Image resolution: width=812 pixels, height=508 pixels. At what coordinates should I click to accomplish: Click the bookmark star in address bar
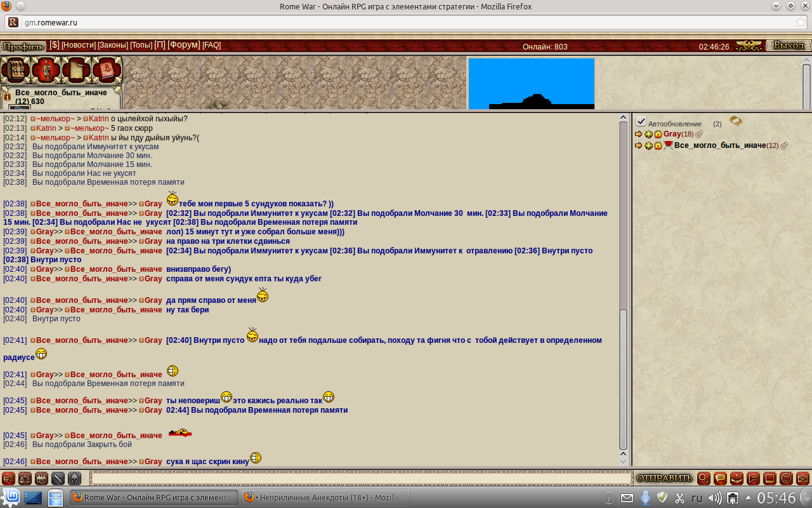tap(801, 22)
